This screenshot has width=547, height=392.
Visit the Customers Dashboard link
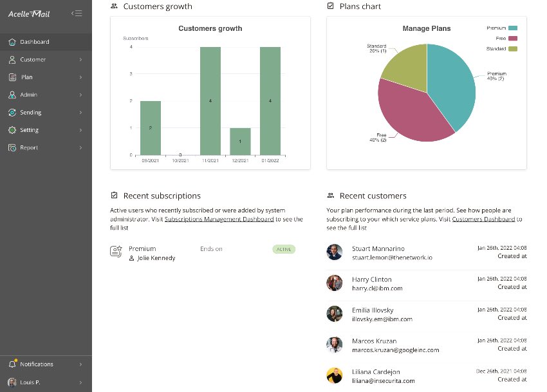(x=483, y=218)
